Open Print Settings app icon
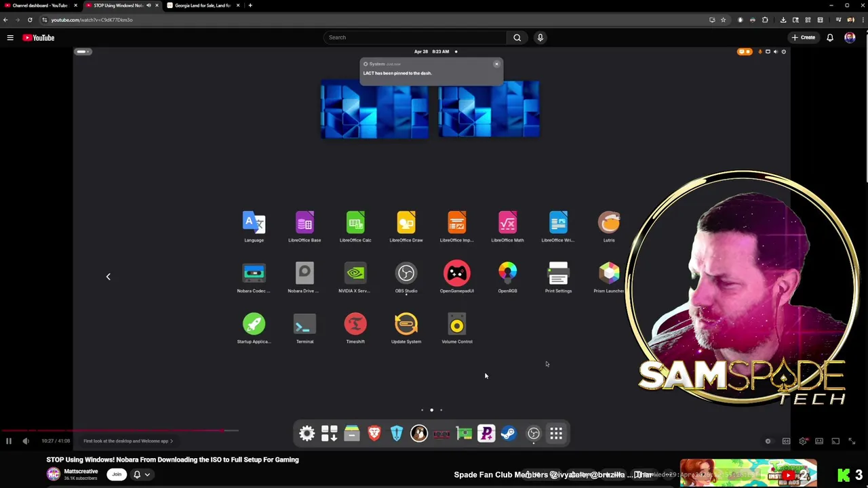This screenshot has width=868, height=488. [558, 277]
